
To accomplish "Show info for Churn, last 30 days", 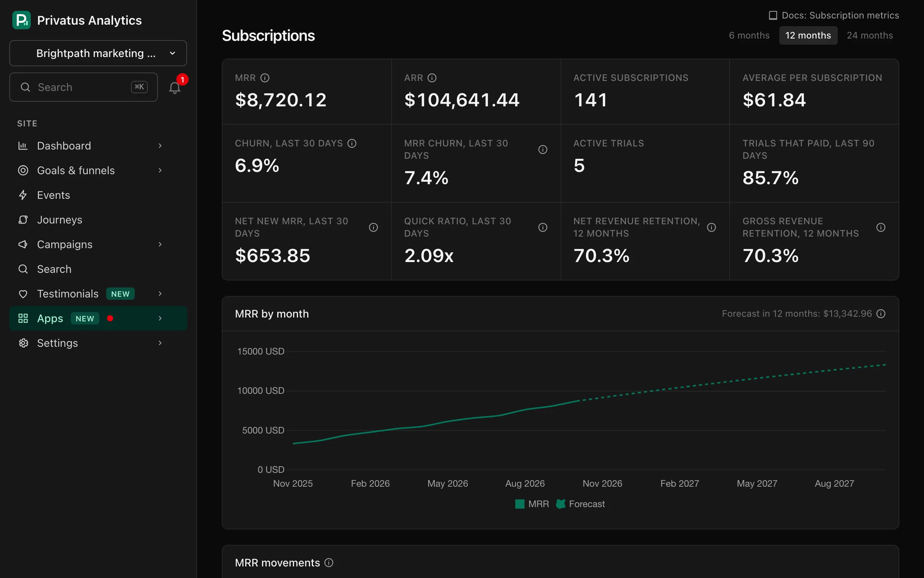I will pos(352,143).
